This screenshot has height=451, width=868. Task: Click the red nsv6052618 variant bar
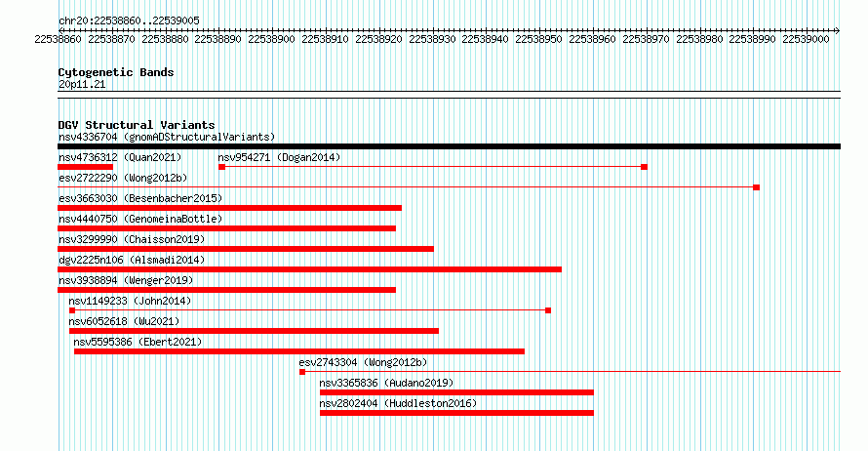coord(255,331)
